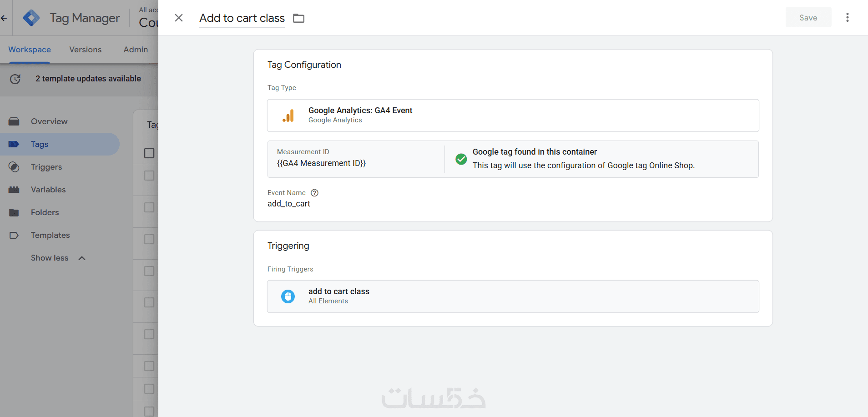Click the add to cart class trigger icon
This screenshot has width=868, height=417.
click(x=288, y=296)
